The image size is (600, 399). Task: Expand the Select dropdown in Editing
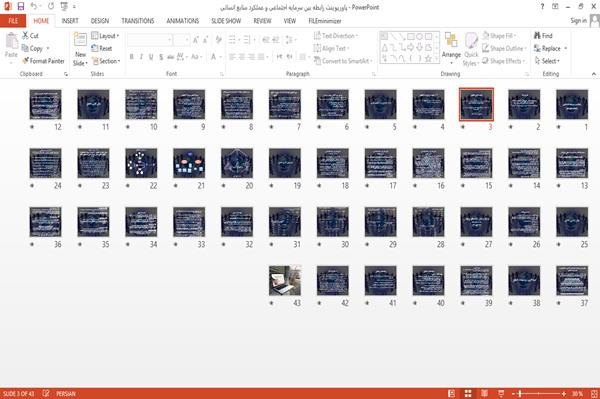coord(547,61)
